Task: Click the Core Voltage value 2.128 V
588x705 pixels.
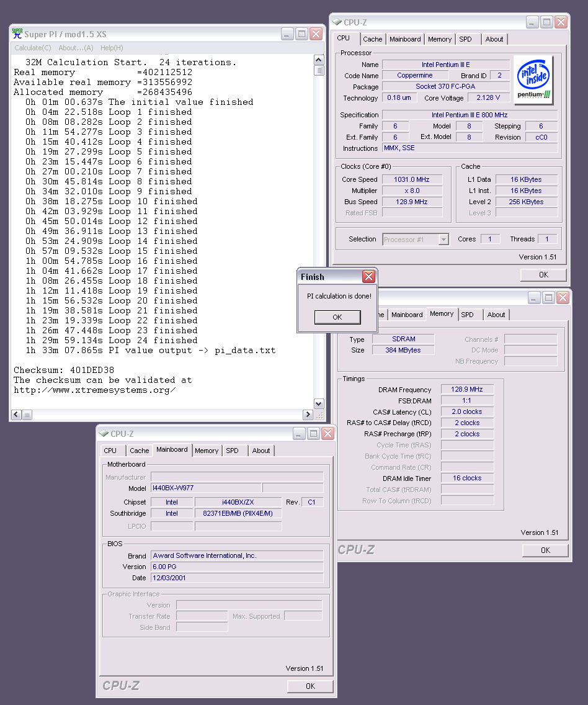Action: coord(488,97)
